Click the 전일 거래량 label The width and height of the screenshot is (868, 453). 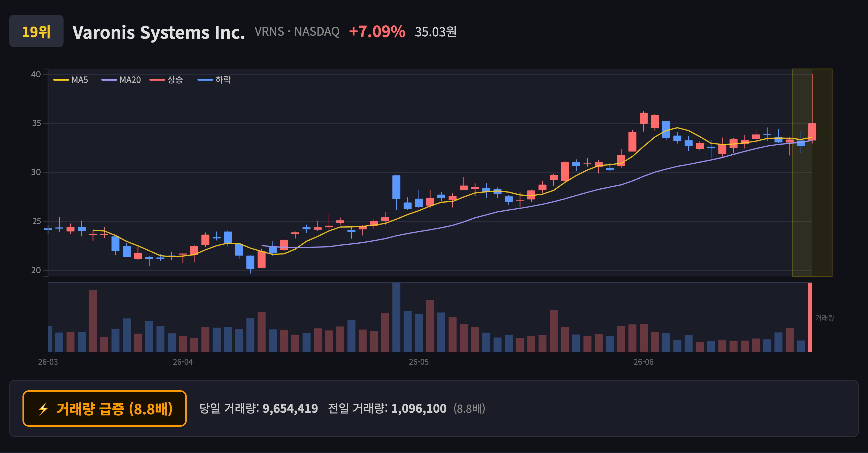click(358, 409)
